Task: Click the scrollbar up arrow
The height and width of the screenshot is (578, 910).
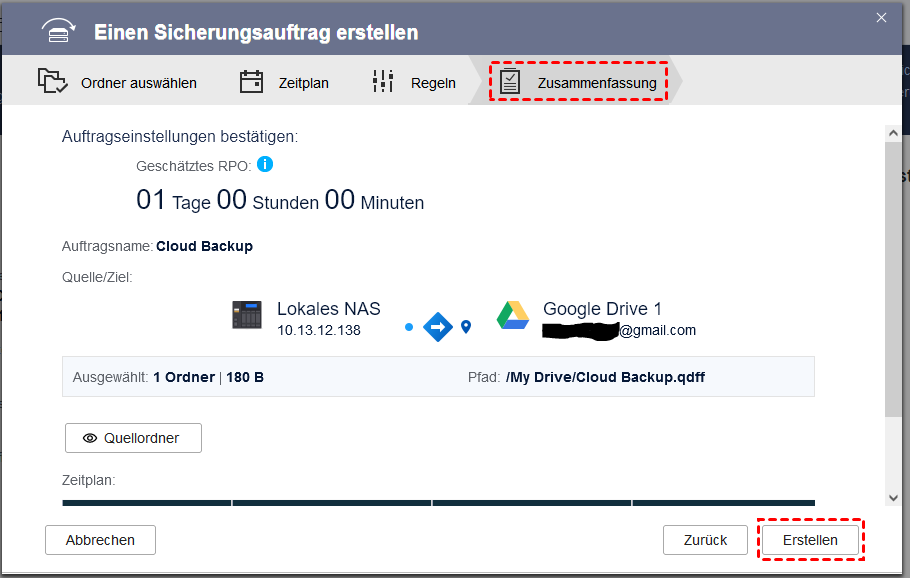Action: click(893, 133)
